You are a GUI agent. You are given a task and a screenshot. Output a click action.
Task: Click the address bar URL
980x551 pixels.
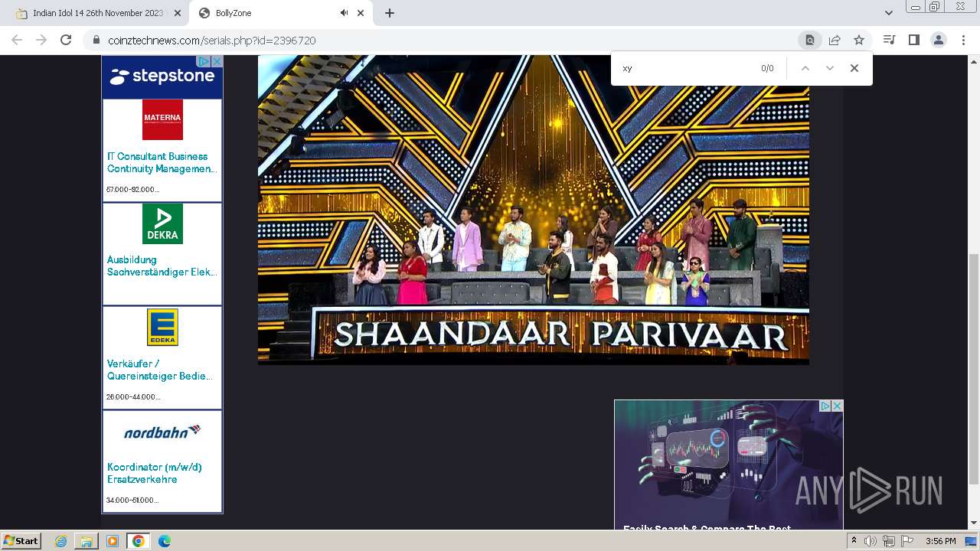point(212,41)
